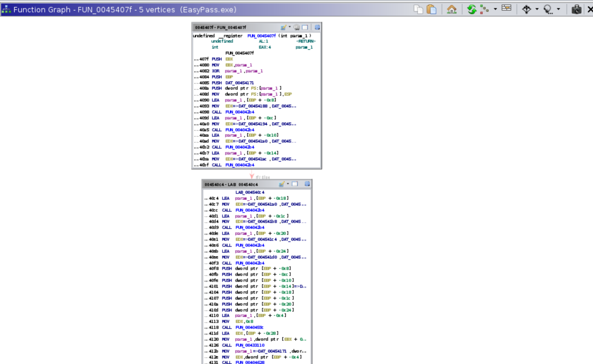
Task: Click the Paste icon in the graph toolbar
Action: point(432,10)
